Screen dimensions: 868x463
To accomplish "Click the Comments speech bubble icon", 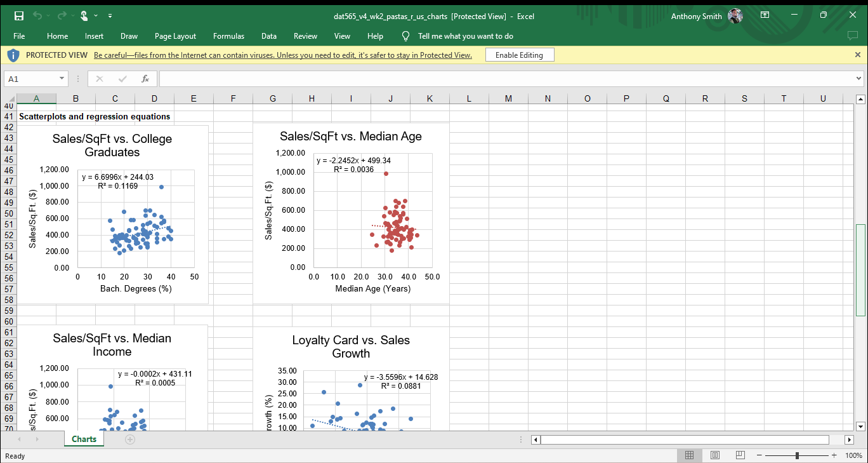I will tap(853, 36).
